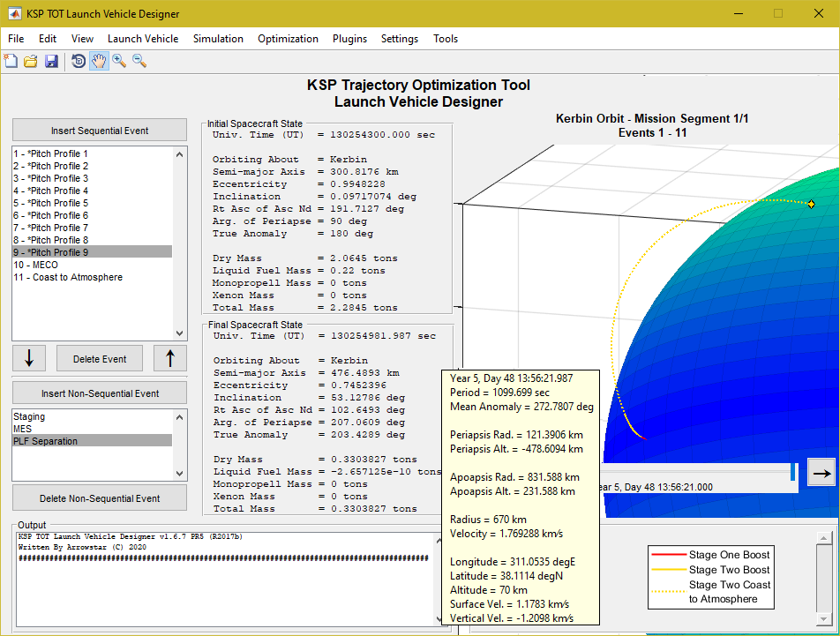
Task: Click sequential events list scroll up arrow
Action: coord(179,154)
